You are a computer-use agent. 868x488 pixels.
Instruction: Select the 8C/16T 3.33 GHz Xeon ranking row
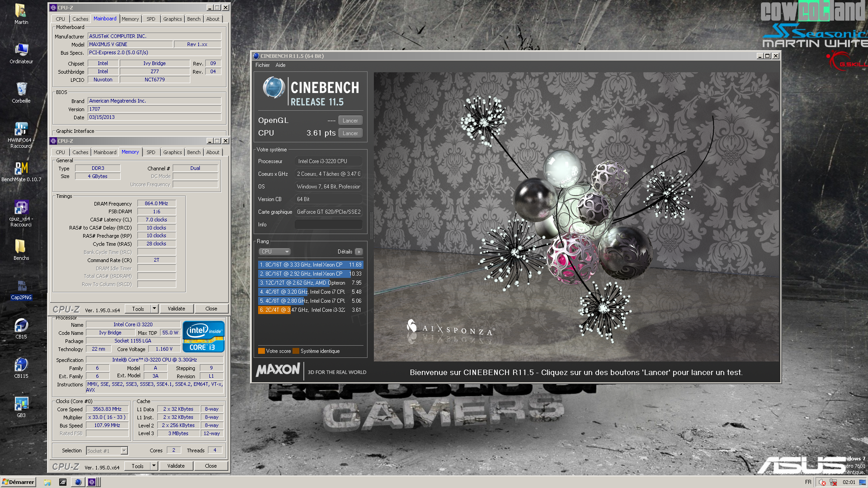click(x=311, y=265)
